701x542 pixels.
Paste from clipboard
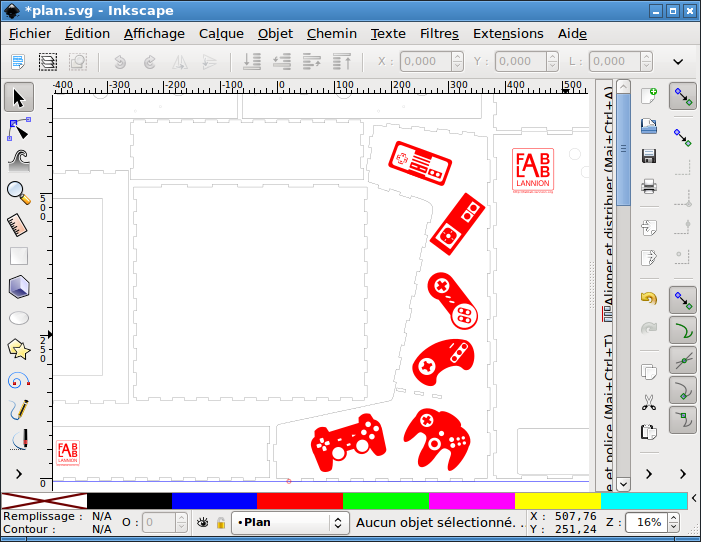click(649, 432)
